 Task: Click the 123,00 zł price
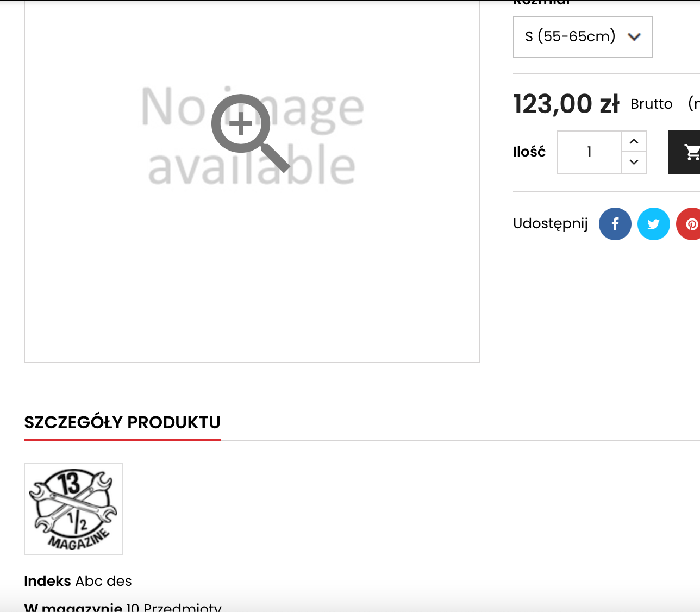pyautogui.click(x=566, y=104)
